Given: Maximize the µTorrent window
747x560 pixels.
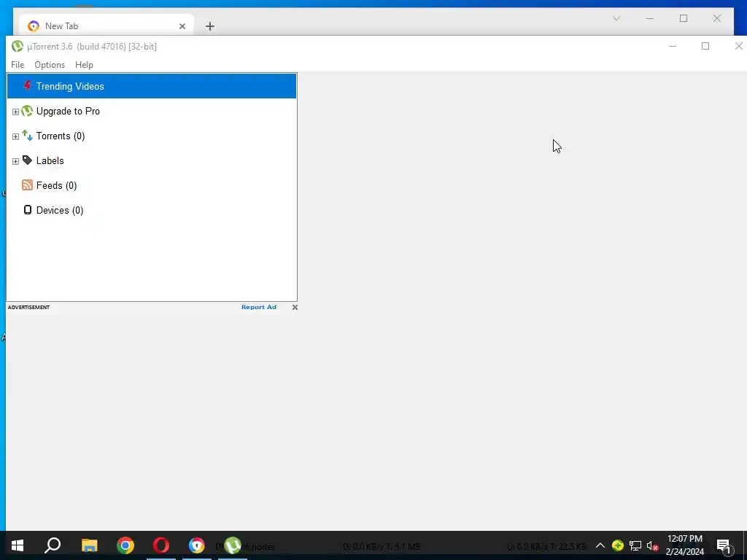Looking at the screenshot, I should (x=705, y=46).
